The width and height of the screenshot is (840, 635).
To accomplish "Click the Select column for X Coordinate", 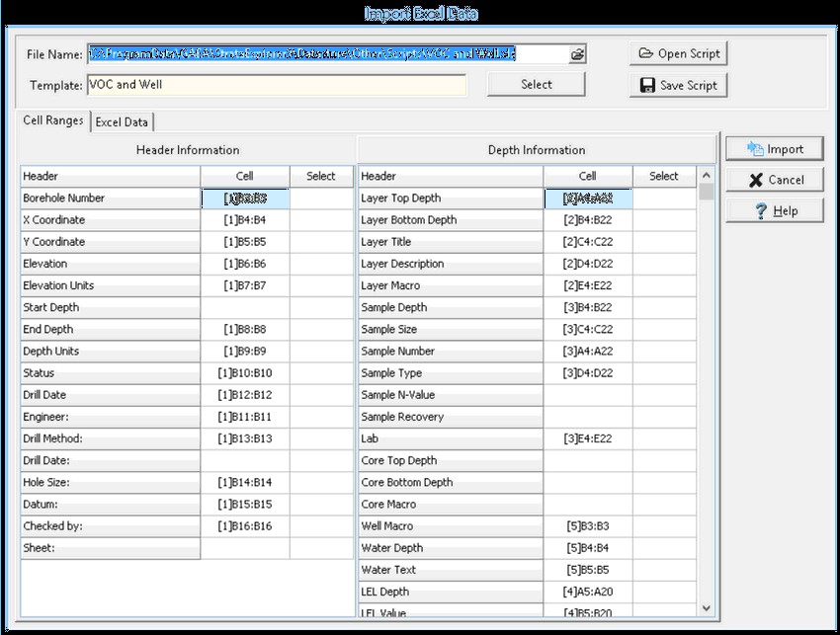I will (x=321, y=220).
